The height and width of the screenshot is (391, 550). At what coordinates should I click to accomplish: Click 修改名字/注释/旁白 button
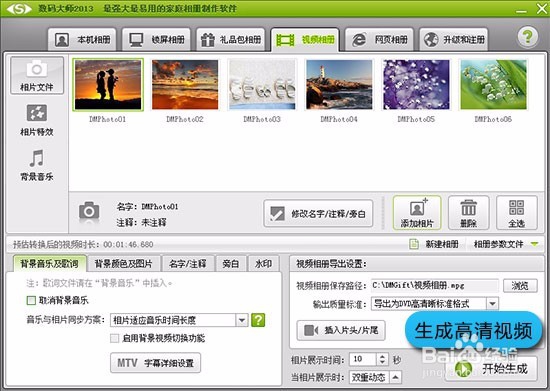point(318,214)
